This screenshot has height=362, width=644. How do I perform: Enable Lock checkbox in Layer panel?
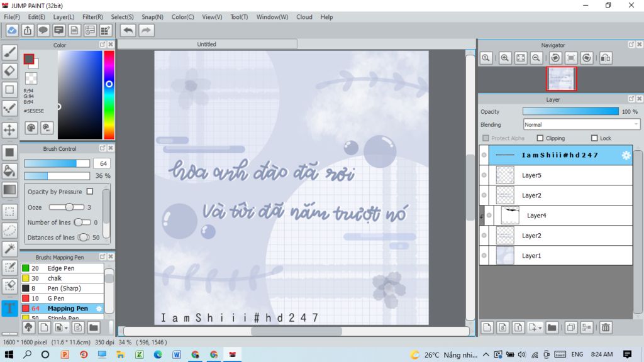594,138
